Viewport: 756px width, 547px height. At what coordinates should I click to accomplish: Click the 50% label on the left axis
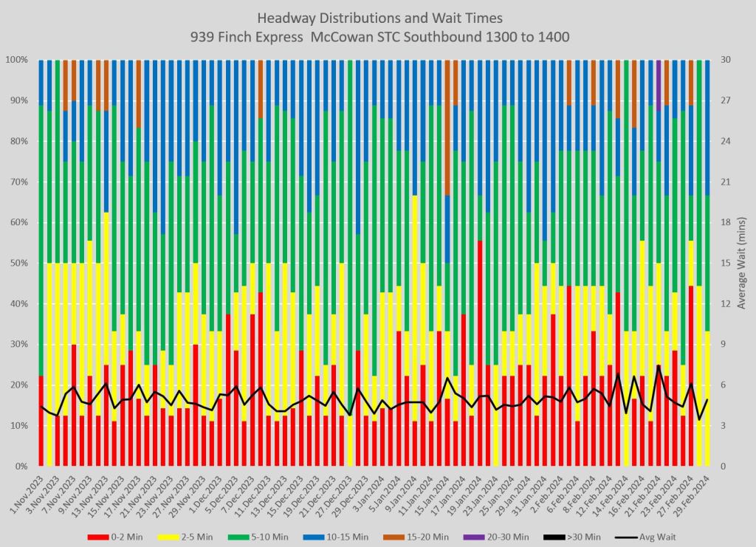pyautogui.click(x=18, y=263)
